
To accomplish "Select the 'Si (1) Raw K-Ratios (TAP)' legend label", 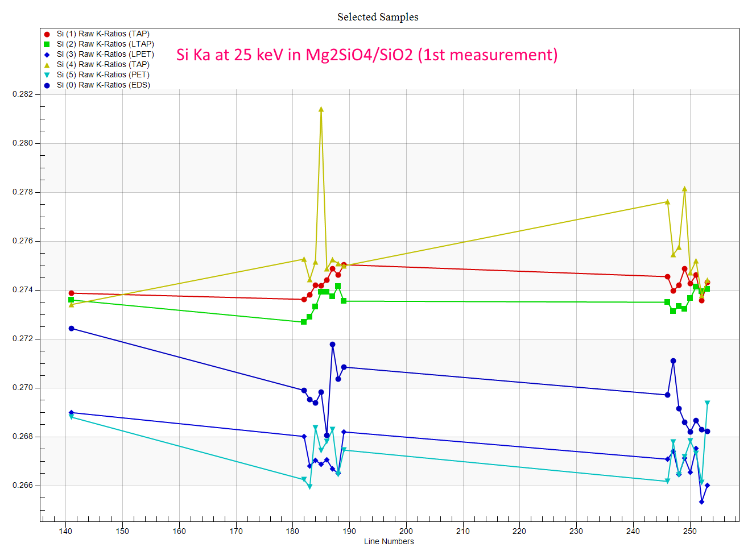I will pyautogui.click(x=103, y=34).
